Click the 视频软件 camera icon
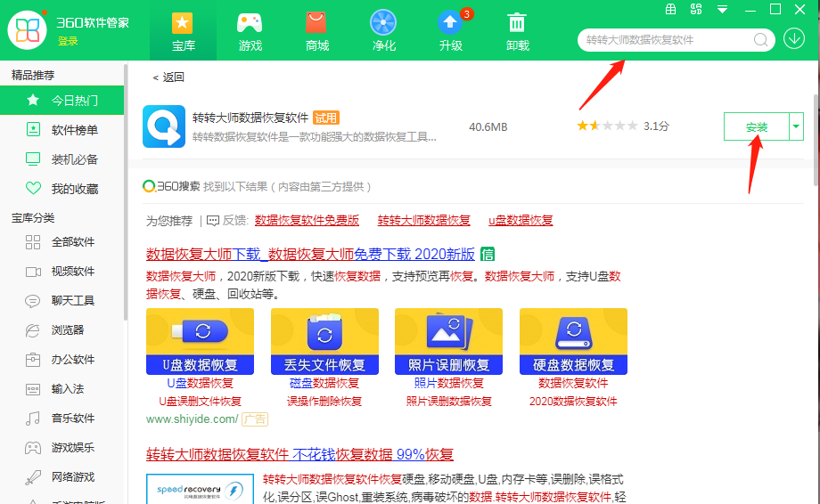This screenshot has height=504, width=820. [33, 272]
